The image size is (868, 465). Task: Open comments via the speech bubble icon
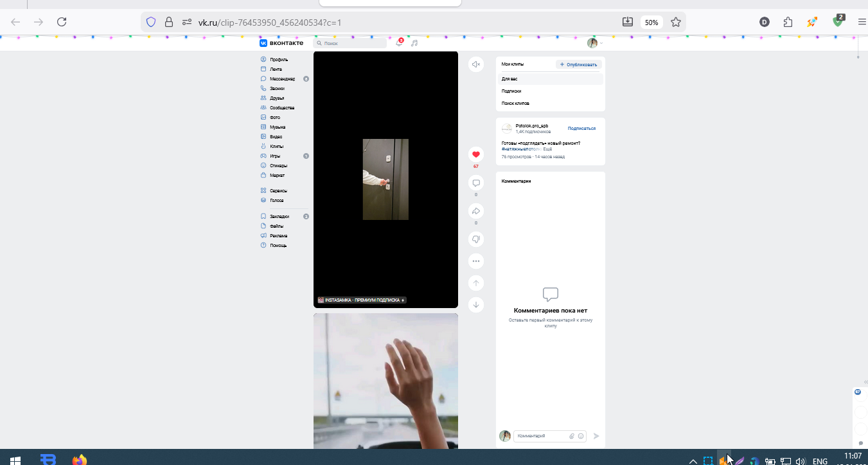[x=476, y=183]
